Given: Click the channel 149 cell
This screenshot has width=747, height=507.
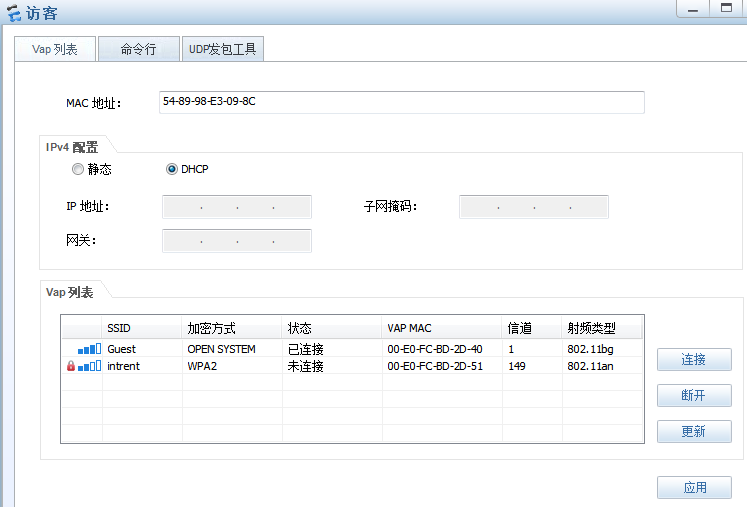Looking at the screenshot, I should (x=532, y=366).
